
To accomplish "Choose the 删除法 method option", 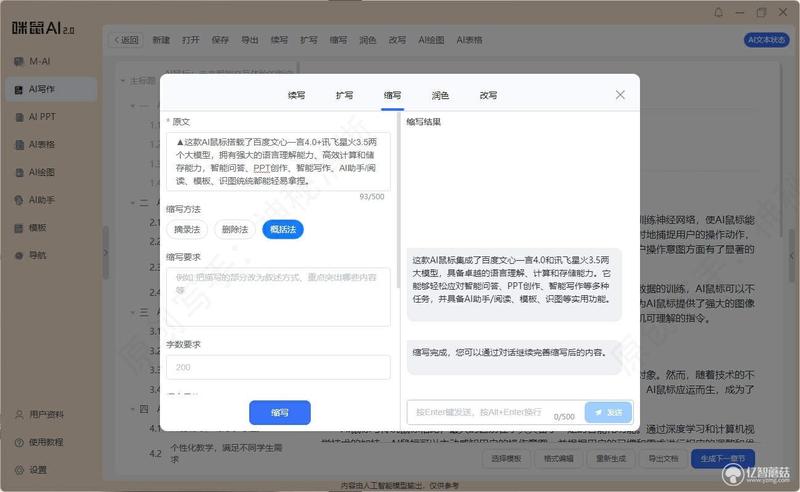I will [235, 230].
